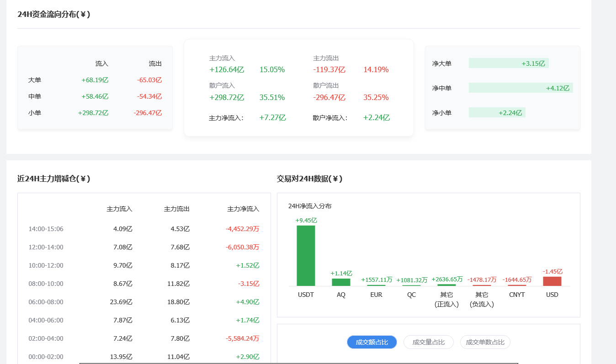The width and height of the screenshot is (616, 364).
Task: Click the 14.19% percentage
Action: pyautogui.click(x=376, y=69)
